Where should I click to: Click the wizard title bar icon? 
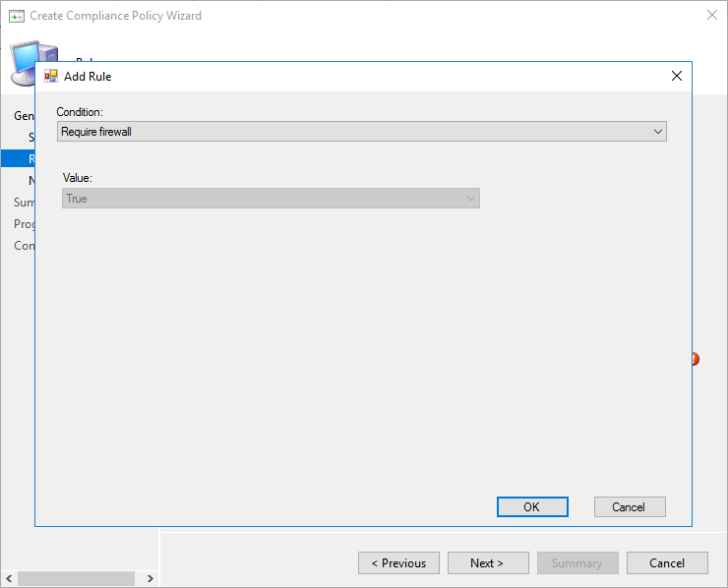[17, 16]
